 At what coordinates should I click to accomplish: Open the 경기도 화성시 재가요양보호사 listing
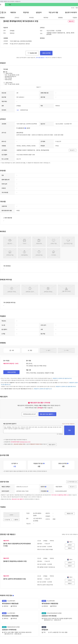click(x=17, y=545)
